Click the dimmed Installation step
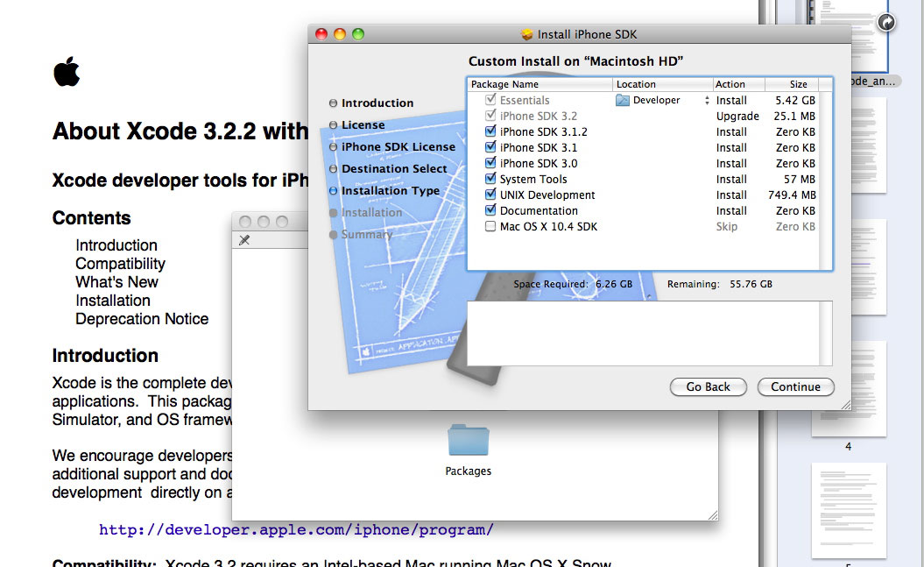Image resolution: width=924 pixels, height=567 pixels. (371, 212)
